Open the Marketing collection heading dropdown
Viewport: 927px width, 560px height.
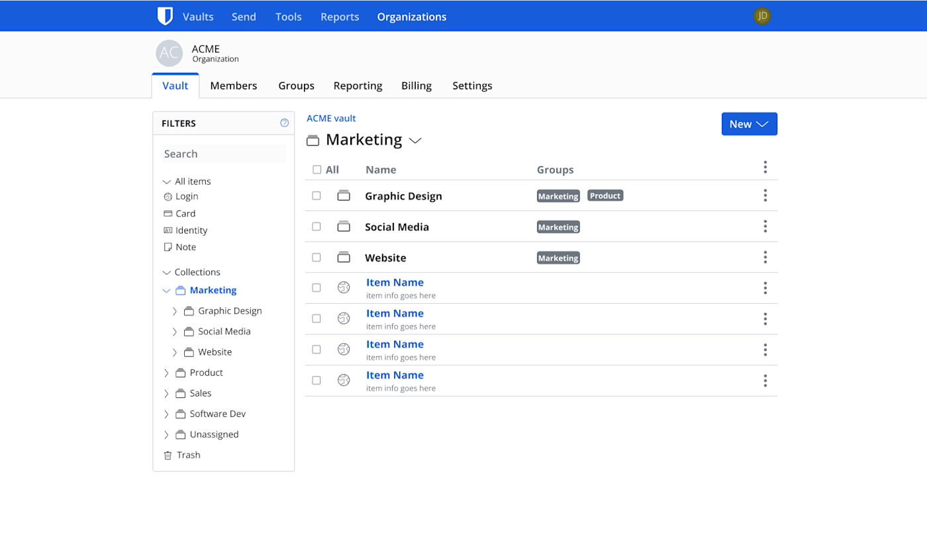coord(416,141)
